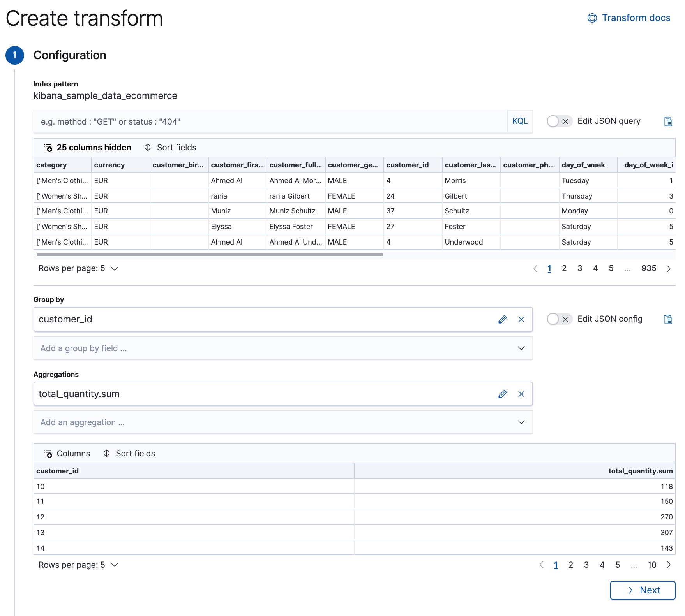Click inside the KQL query input field
685x616 pixels.
point(234,121)
